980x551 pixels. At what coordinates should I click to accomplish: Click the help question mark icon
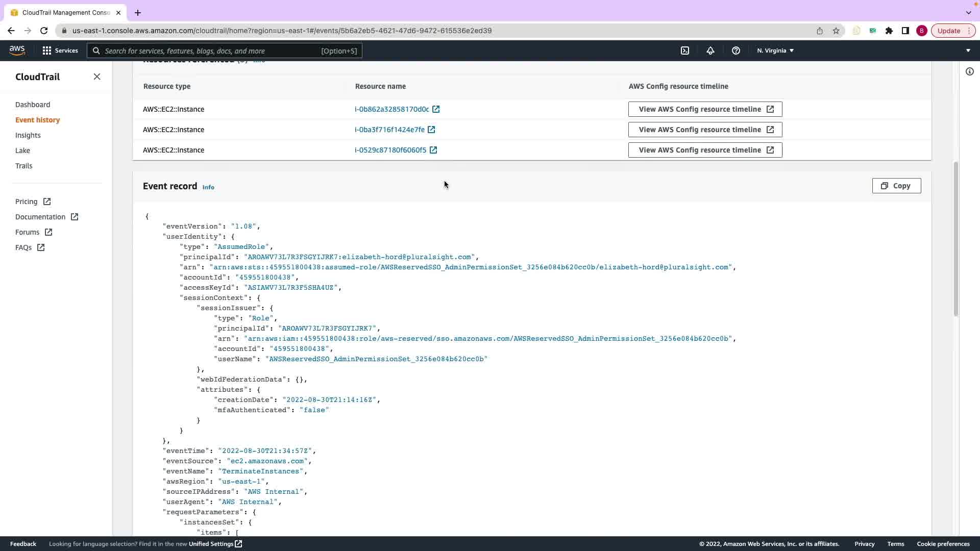[736, 51]
